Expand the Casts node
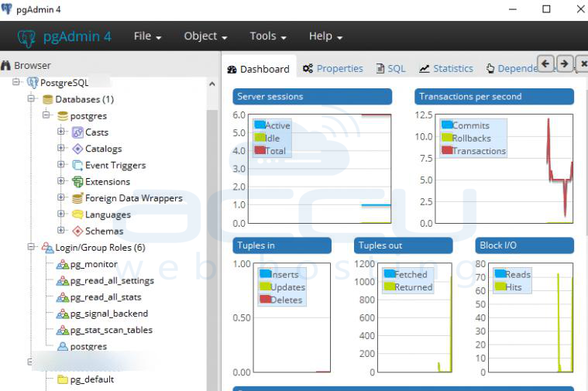 [60, 131]
